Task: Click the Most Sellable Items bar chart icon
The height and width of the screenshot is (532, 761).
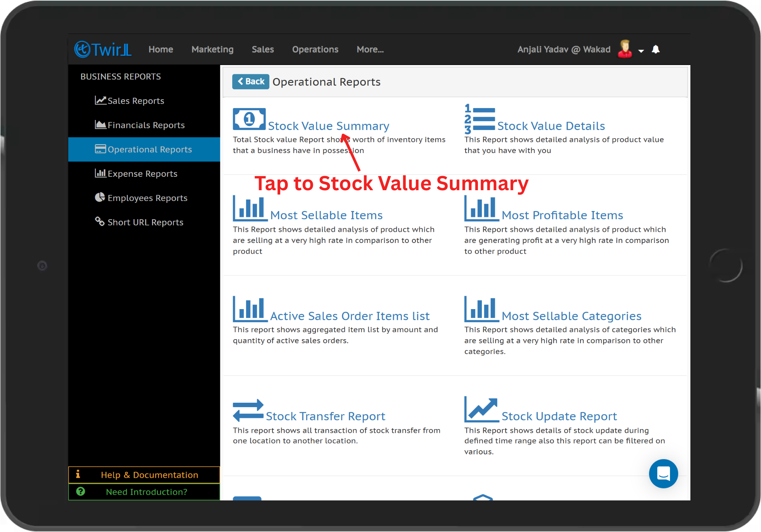Action: pos(250,208)
